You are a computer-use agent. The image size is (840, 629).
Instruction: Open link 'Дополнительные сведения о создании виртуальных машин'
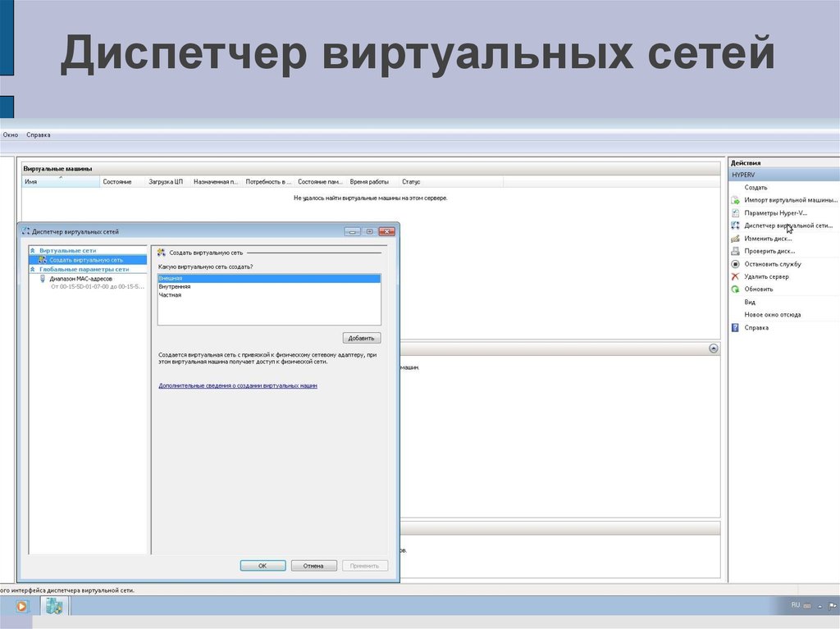[x=238, y=385]
